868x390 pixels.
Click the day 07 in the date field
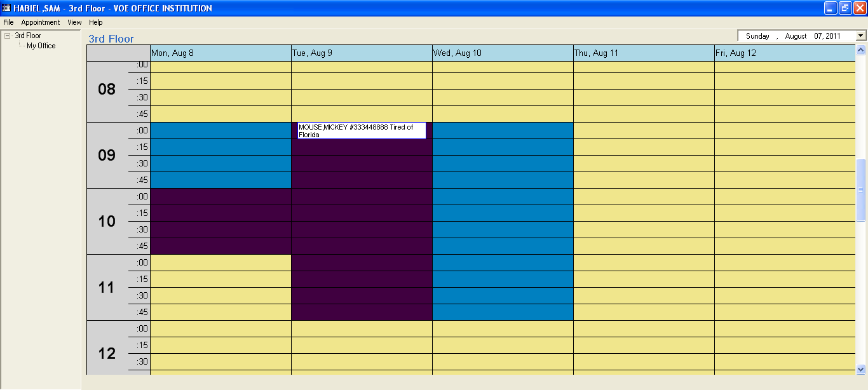(x=818, y=36)
